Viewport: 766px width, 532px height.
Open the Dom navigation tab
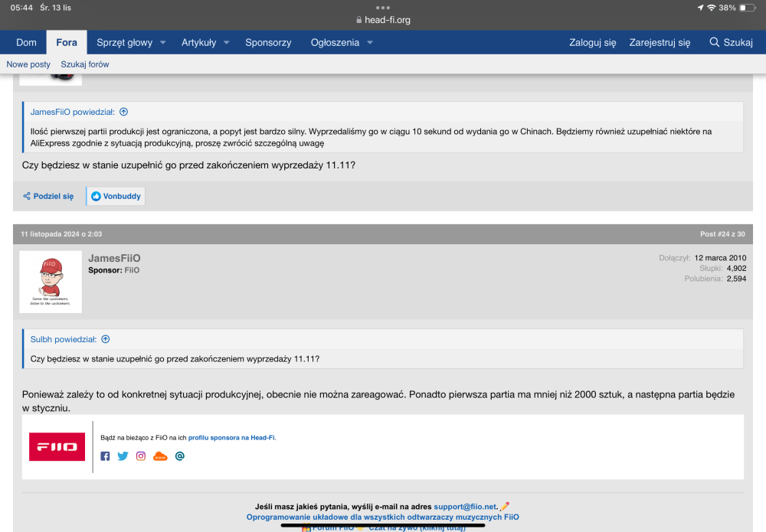coord(27,43)
